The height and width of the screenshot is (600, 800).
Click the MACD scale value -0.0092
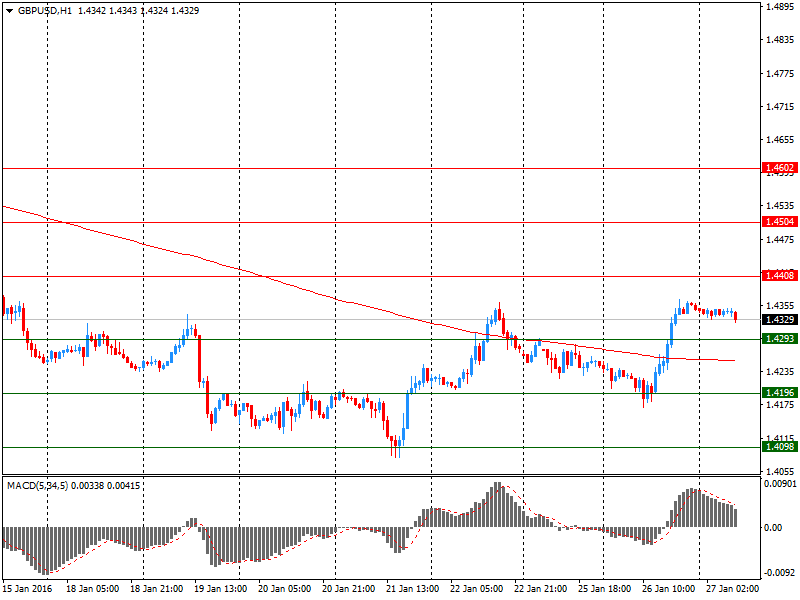click(779, 573)
